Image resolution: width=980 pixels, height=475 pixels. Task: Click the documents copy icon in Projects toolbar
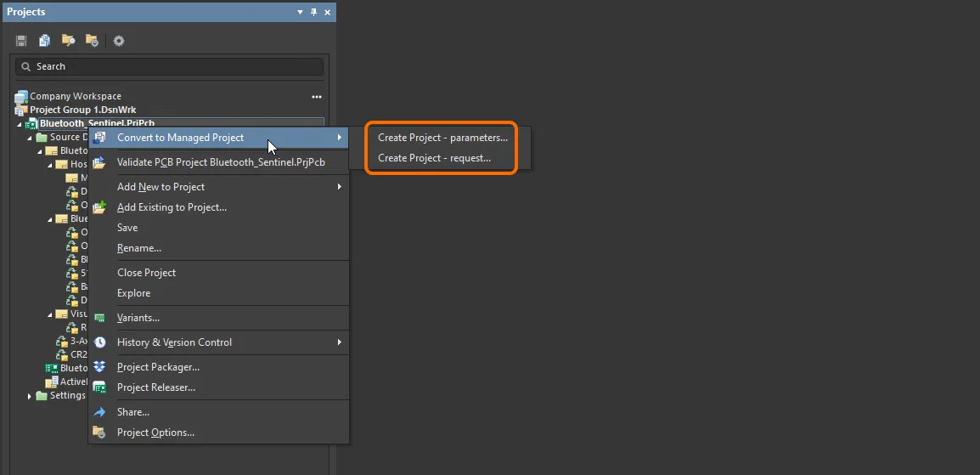[x=44, y=41]
